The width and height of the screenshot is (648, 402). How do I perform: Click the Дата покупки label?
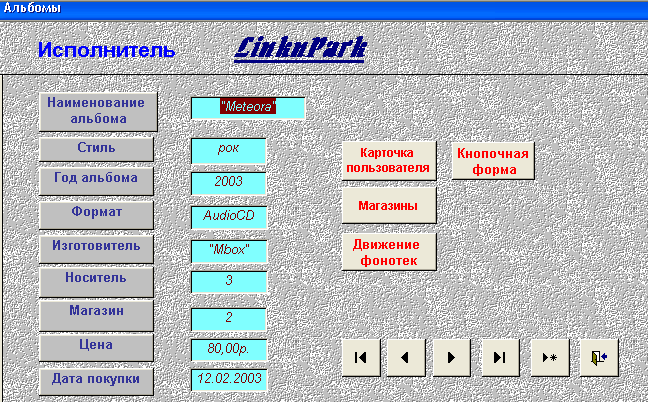tap(96, 381)
